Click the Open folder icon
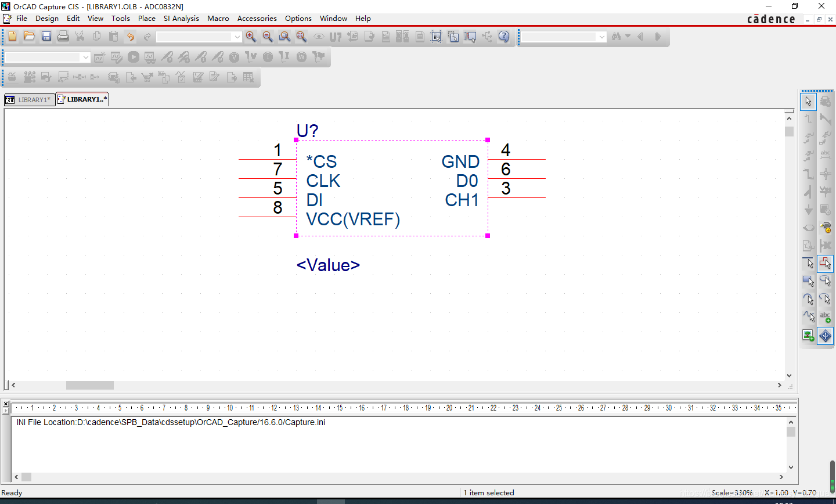This screenshot has height=504, width=836. point(29,37)
